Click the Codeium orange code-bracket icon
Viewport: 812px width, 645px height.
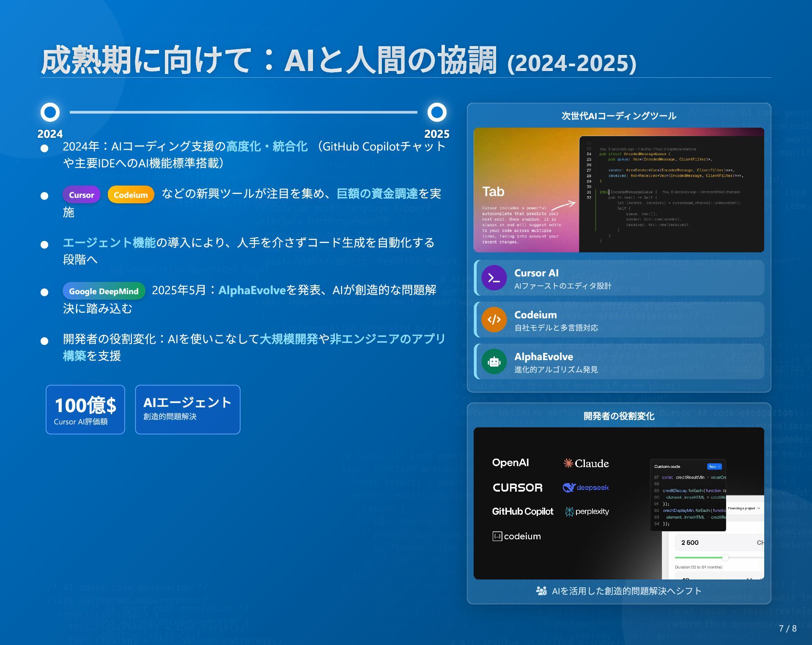pyautogui.click(x=494, y=320)
